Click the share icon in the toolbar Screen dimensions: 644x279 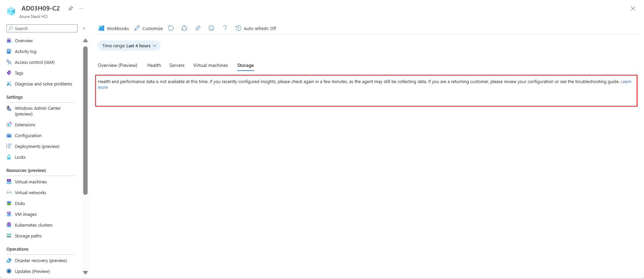tap(184, 28)
